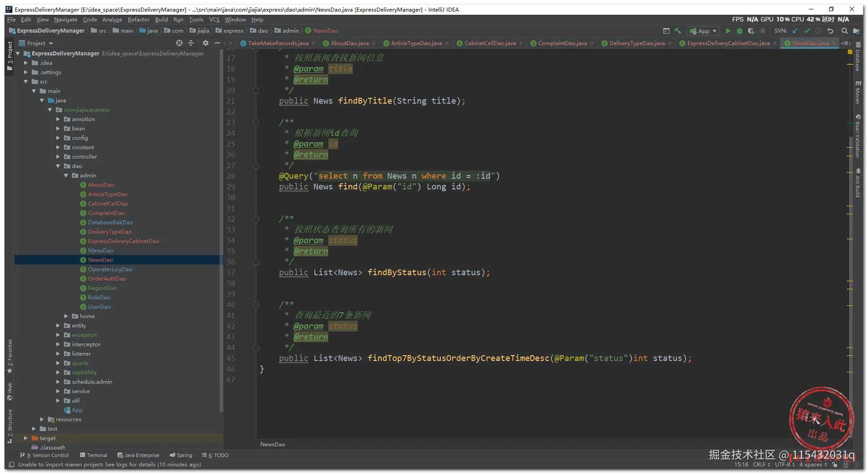Open the Project view selector dropdown
The height and width of the screenshot is (474, 868).
(36, 43)
